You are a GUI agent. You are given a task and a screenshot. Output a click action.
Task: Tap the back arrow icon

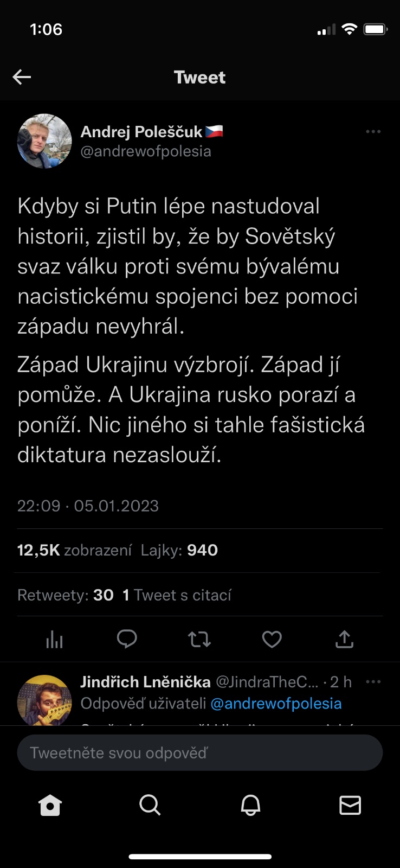(x=22, y=77)
